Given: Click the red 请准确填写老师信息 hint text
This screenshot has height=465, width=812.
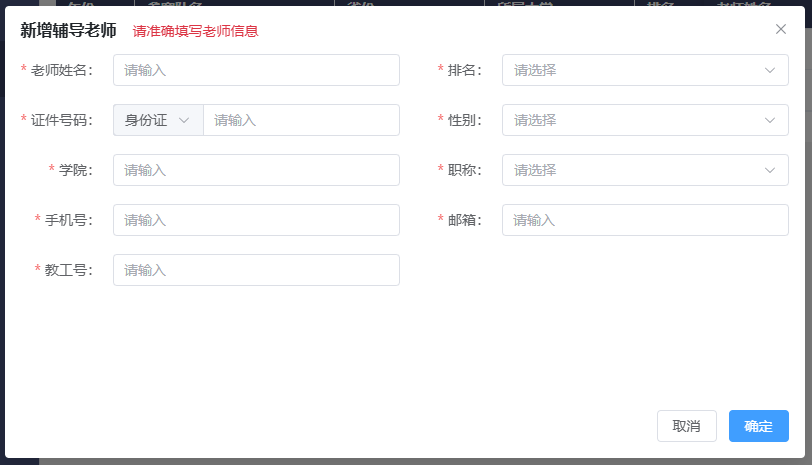Looking at the screenshot, I should 196,31.
